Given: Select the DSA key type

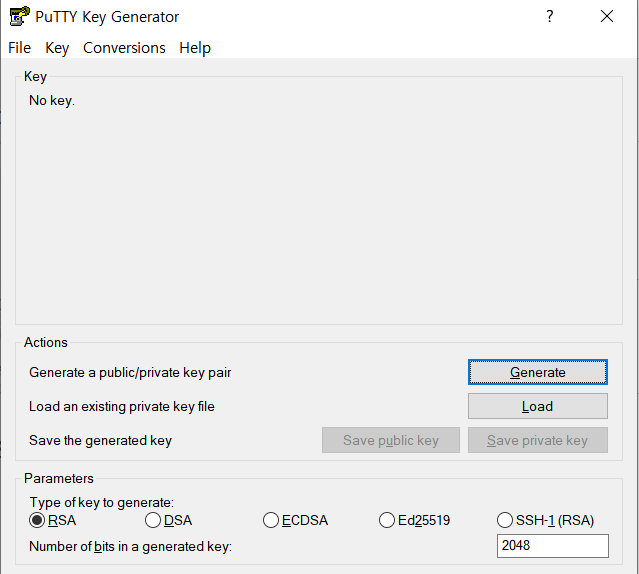Looking at the screenshot, I should (168, 520).
